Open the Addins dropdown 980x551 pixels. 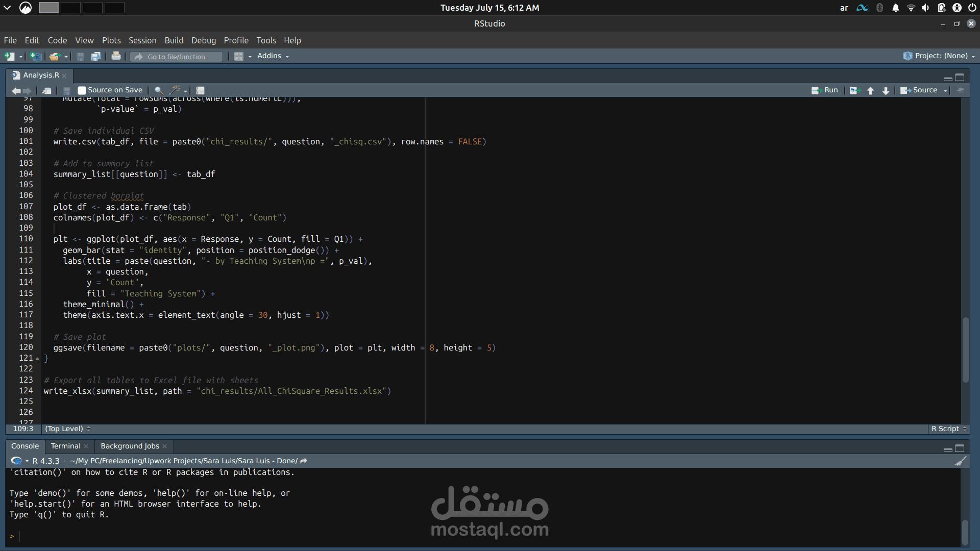pos(273,56)
